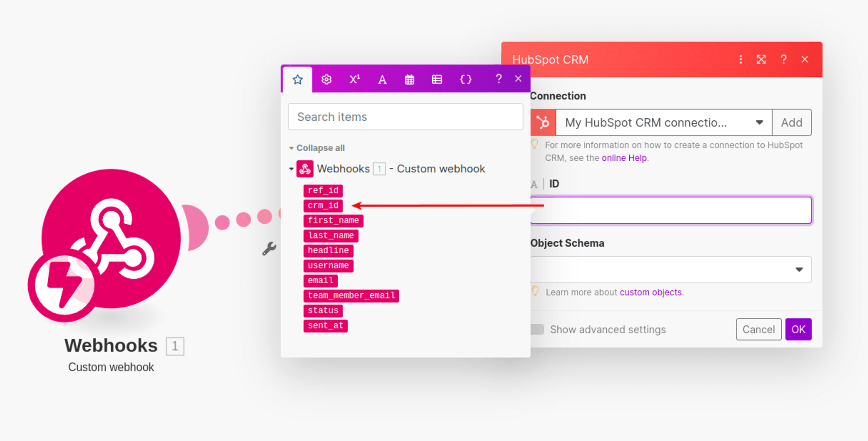This screenshot has width=868, height=441.
Task: Click Collapse all in the items panel
Action: (x=320, y=148)
